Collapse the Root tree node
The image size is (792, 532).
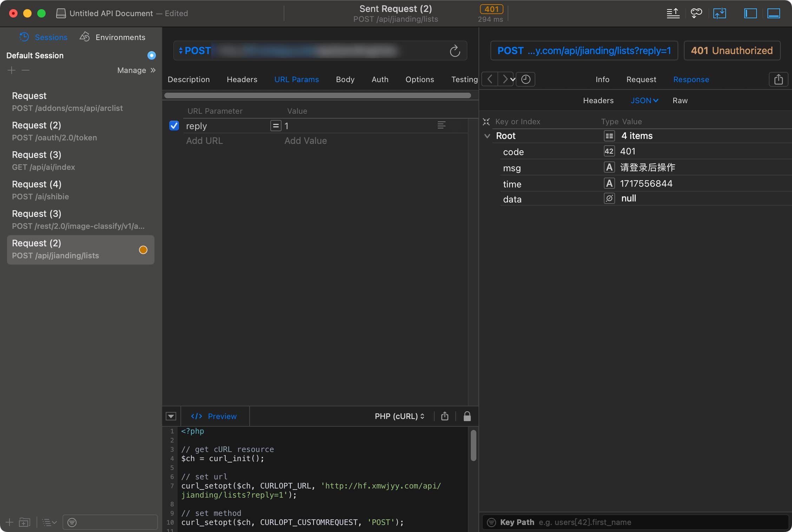coord(487,136)
